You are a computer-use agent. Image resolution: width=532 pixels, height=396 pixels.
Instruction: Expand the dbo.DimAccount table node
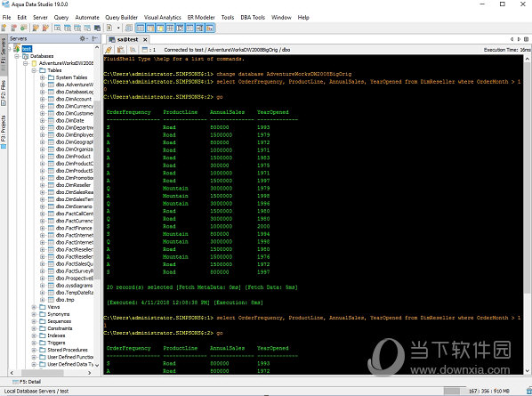point(43,99)
